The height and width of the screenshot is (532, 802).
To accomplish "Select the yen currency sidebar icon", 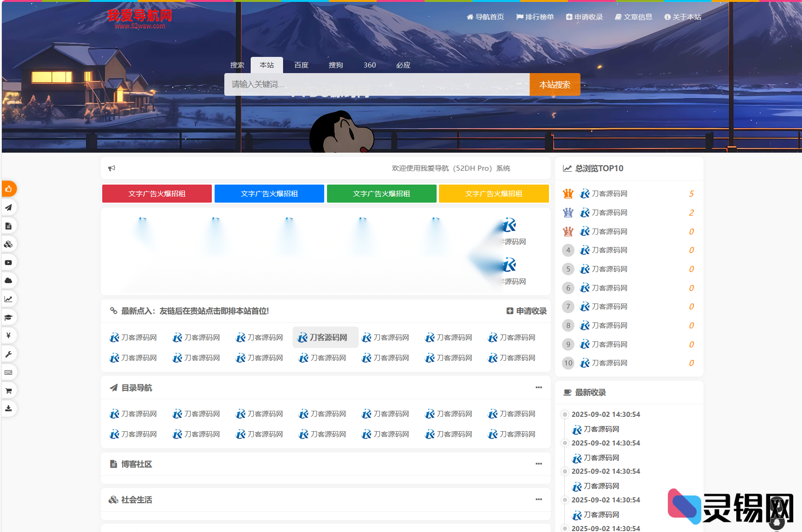I will click(8, 335).
